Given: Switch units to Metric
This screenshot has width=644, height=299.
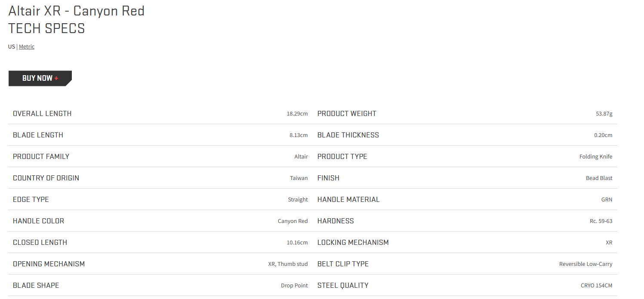Looking at the screenshot, I should click(x=27, y=46).
